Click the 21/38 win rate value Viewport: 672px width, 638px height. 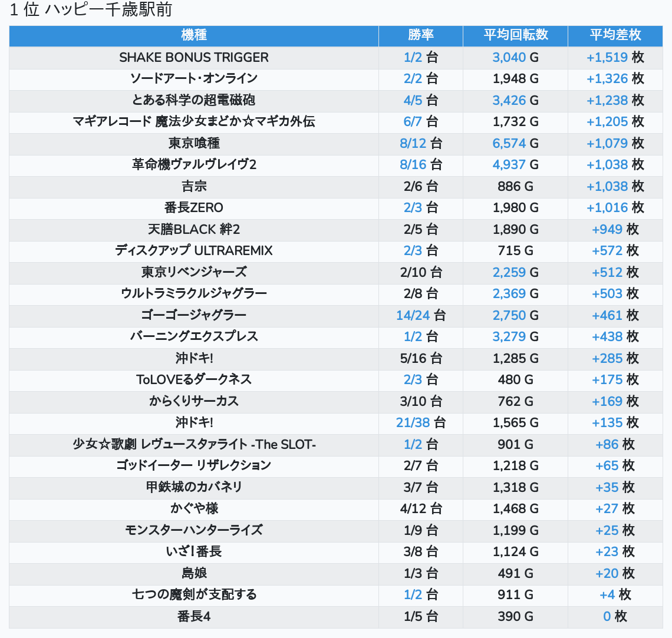click(413, 423)
